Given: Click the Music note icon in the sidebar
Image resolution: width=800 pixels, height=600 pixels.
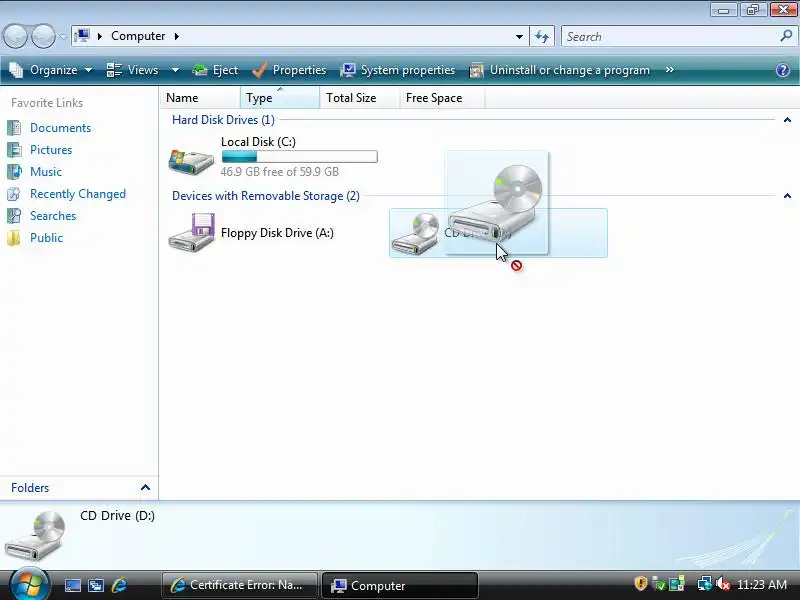Looking at the screenshot, I should 14,172.
